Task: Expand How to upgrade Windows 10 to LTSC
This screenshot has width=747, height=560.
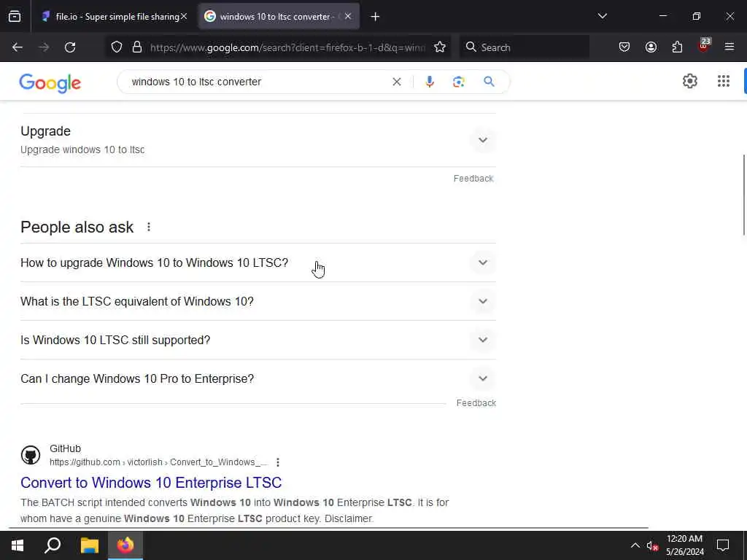Action: (x=258, y=262)
